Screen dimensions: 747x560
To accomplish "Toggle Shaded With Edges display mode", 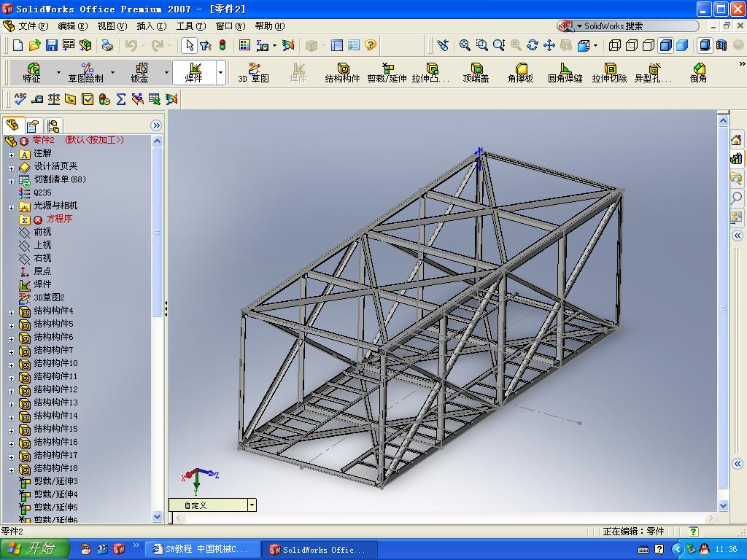I will [665, 45].
